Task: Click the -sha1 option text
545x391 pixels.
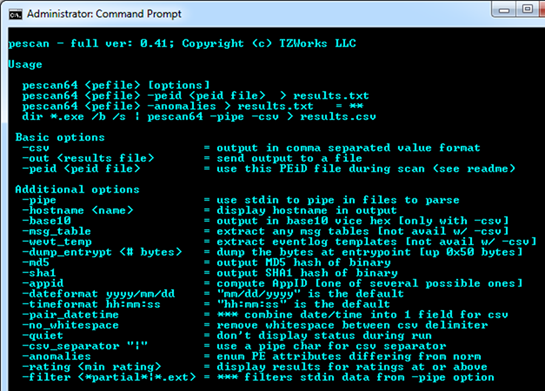Action: (x=39, y=273)
